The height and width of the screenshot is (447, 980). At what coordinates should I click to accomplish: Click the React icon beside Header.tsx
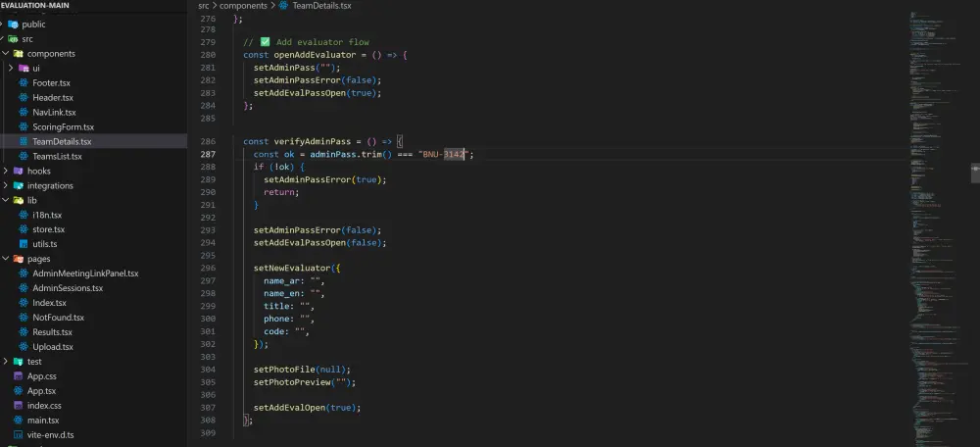[x=24, y=97]
